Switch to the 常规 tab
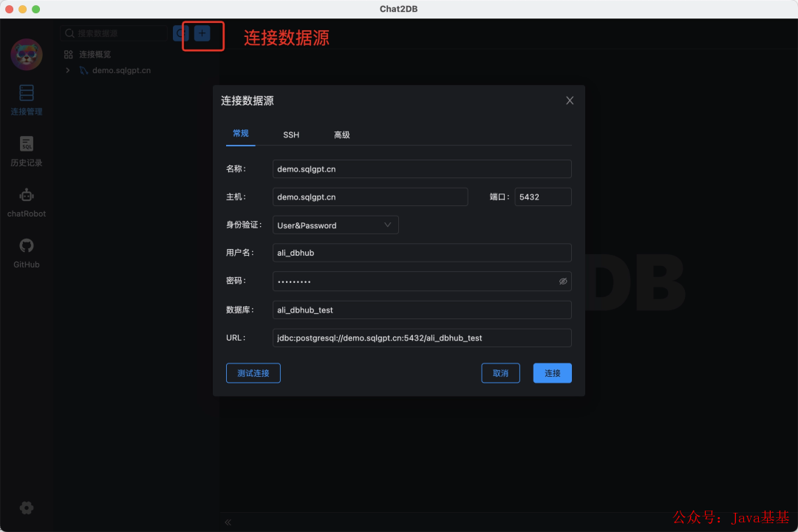This screenshot has width=798, height=532. 241,134
